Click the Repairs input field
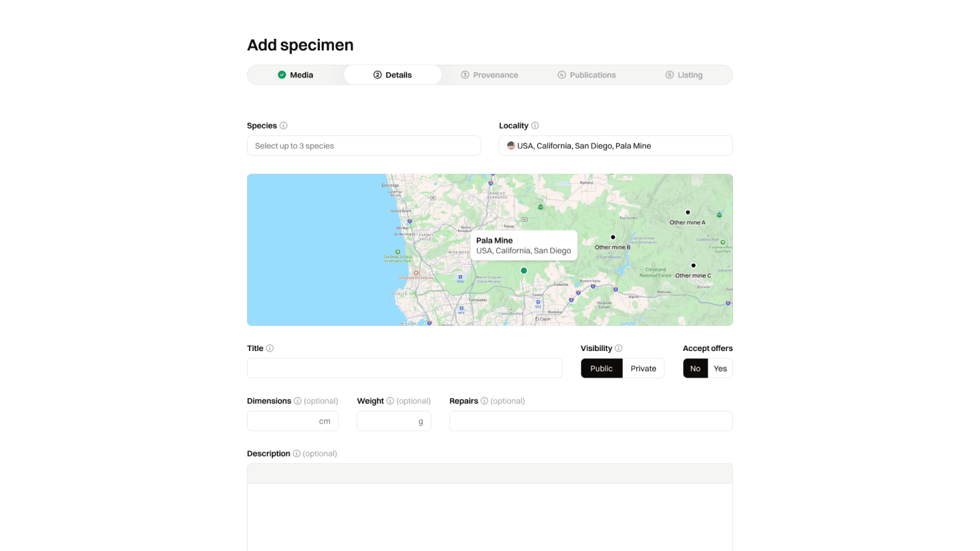This screenshot has height=551, width=980. point(591,421)
